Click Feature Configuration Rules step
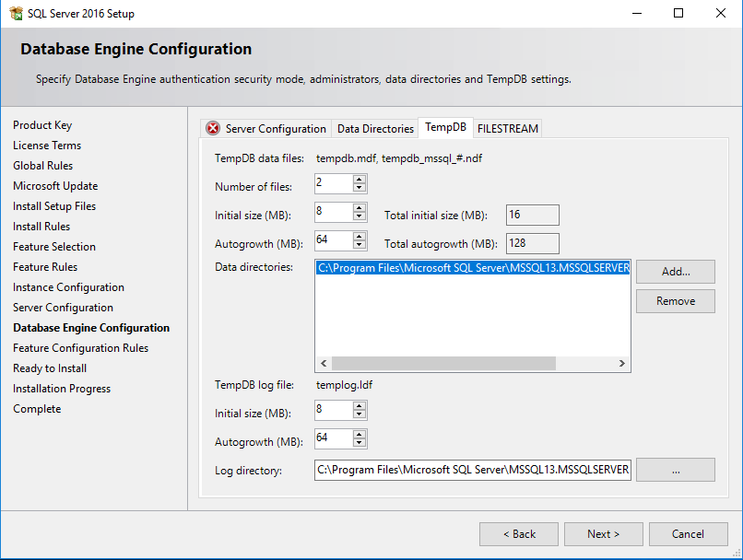This screenshot has height=560, width=743. (x=80, y=348)
